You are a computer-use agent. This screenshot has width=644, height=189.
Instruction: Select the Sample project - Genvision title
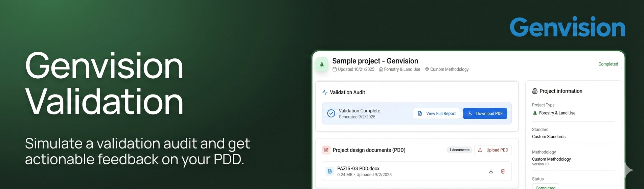(375, 61)
